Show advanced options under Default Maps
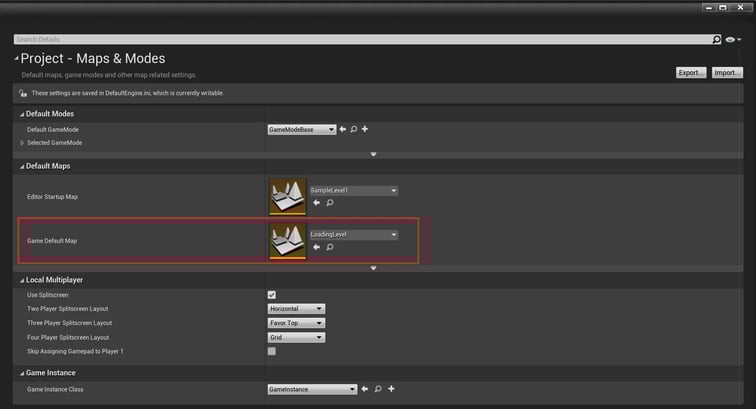 (x=373, y=268)
